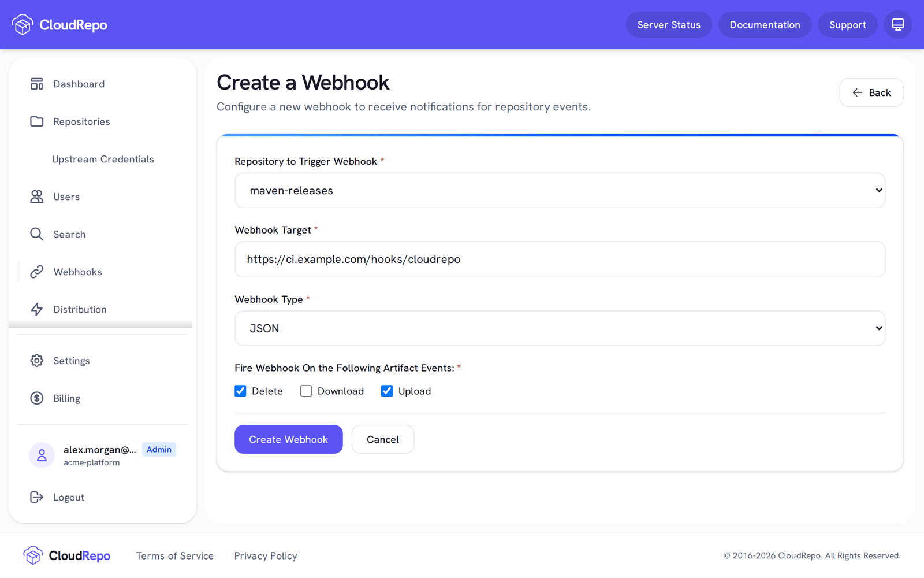Image resolution: width=924 pixels, height=578 pixels.
Task: Click the Logout label in sidebar
Action: (x=69, y=497)
